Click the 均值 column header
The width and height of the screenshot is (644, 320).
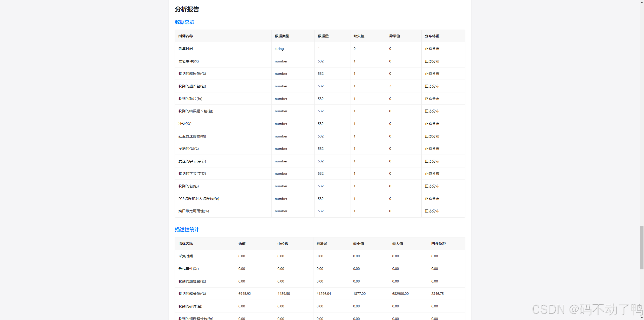(242, 244)
